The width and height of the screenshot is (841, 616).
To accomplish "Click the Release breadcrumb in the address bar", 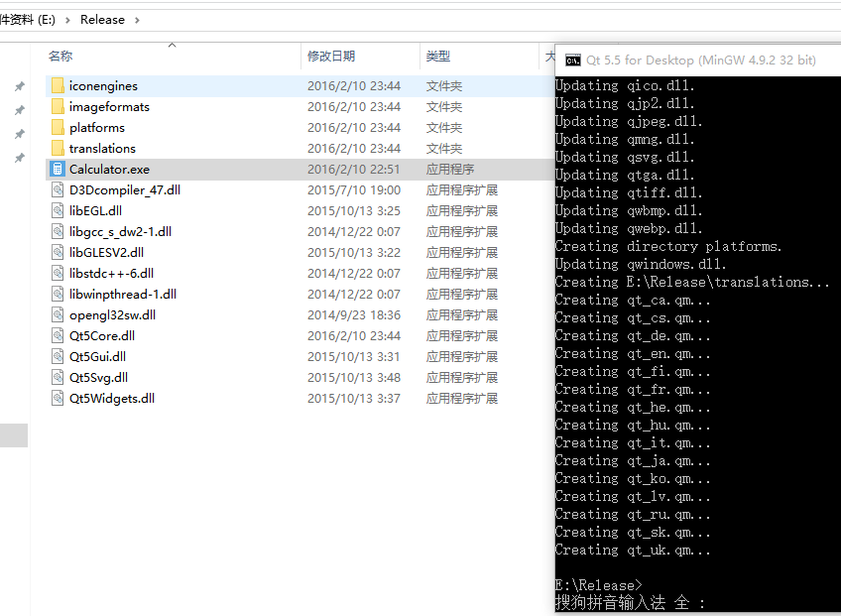I will click(102, 20).
